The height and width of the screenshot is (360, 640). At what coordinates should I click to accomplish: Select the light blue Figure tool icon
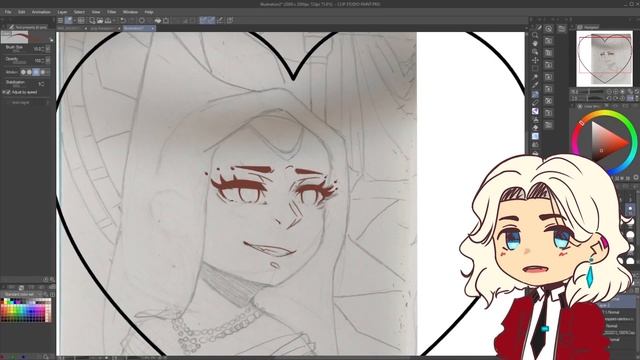click(x=535, y=136)
